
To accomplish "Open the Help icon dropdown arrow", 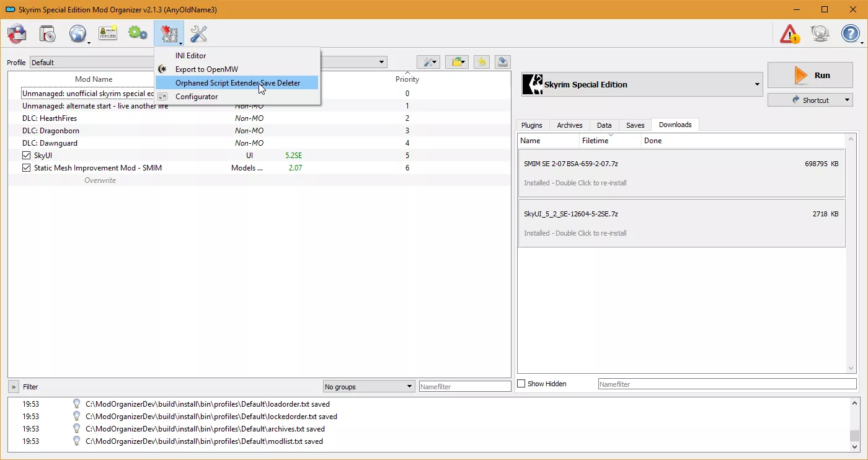I will pos(862,43).
